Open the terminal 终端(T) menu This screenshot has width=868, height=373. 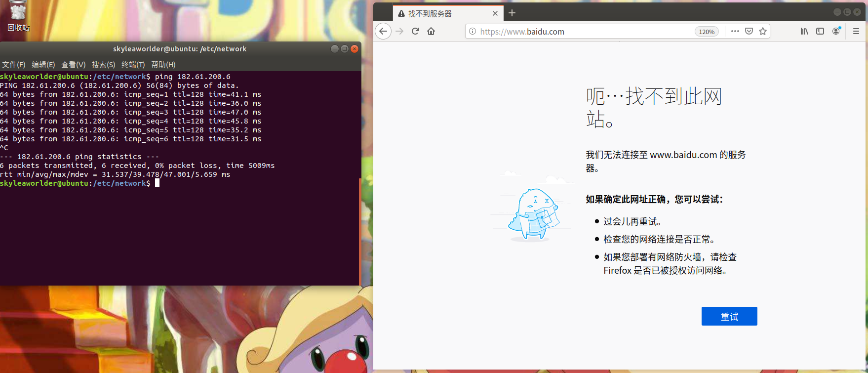tap(133, 65)
